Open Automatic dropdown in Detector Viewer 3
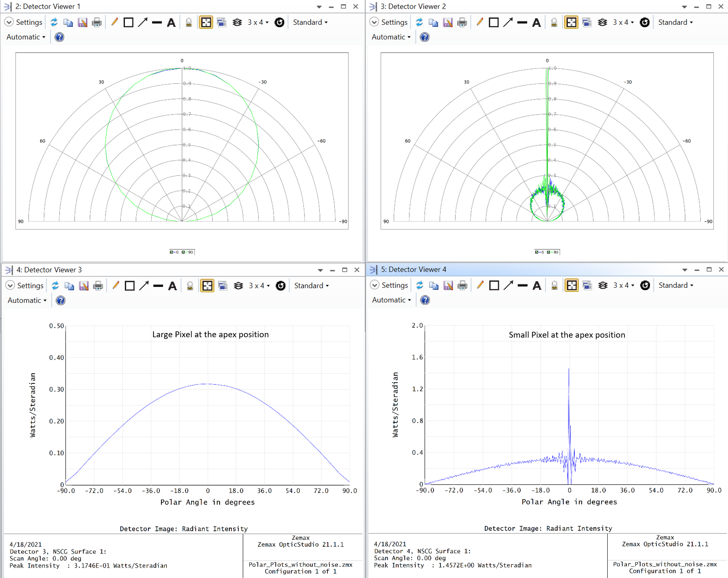728x578 pixels. click(x=27, y=300)
